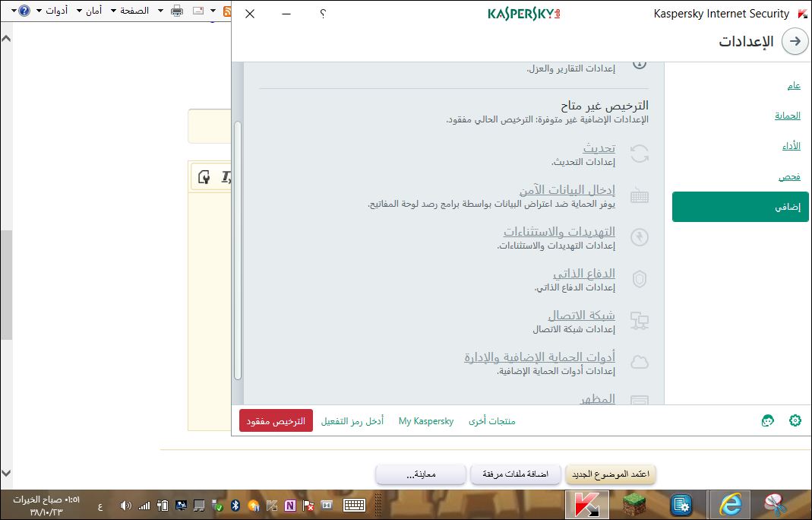Click the cloud icon for additional protection tools
Viewport: 812px width, 520px height.
pos(640,362)
